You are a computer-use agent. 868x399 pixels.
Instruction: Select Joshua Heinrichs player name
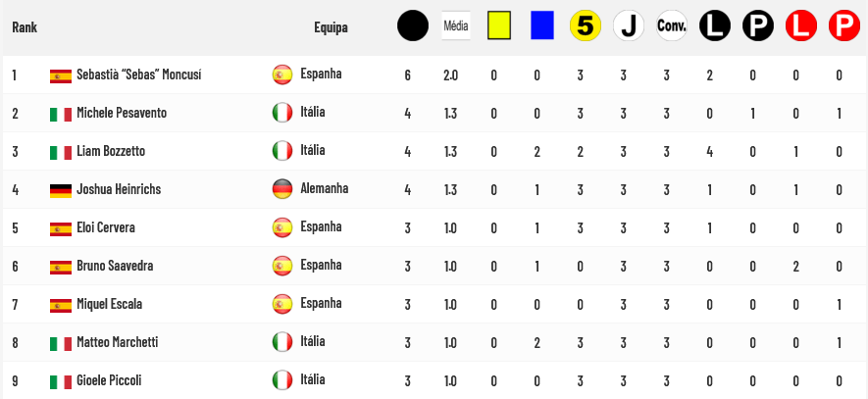pos(119,189)
